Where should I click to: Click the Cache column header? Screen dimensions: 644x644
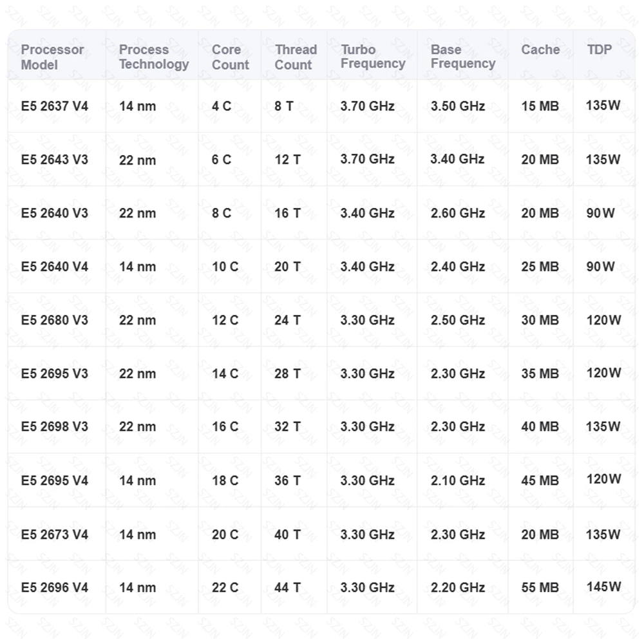pos(540,50)
